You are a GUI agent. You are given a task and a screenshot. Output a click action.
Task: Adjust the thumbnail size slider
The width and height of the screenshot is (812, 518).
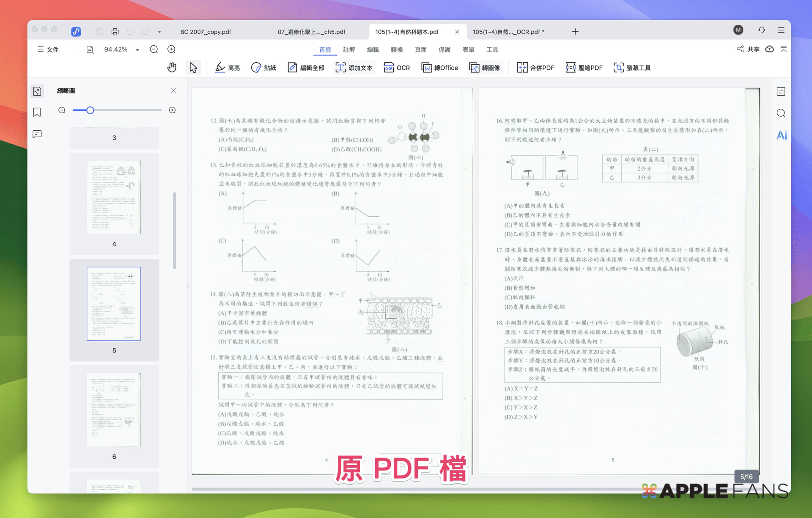(x=90, y=110)
